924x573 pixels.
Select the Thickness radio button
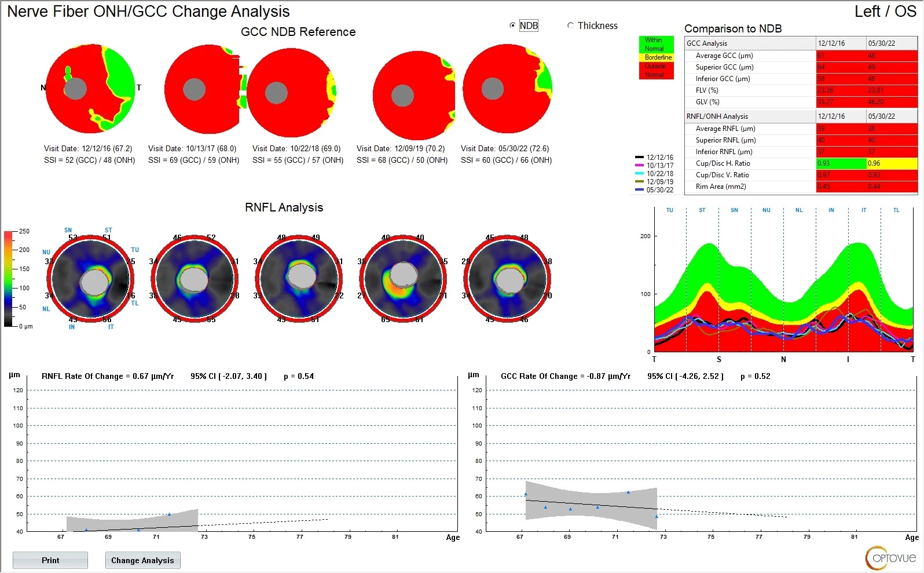(x=571, y=25)
